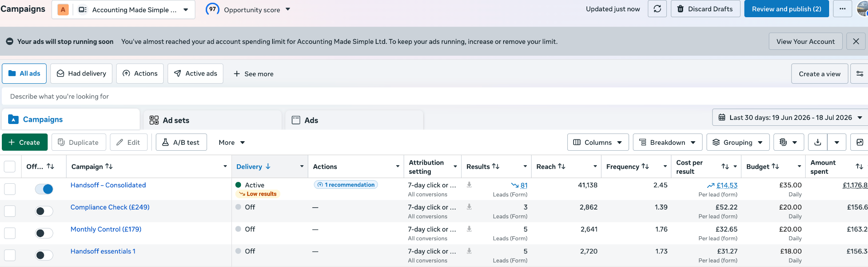This screenshot has width=868, height=267.
Task: Select the Handsoff – Consolidated row checkbox
Action: (9, 189)
